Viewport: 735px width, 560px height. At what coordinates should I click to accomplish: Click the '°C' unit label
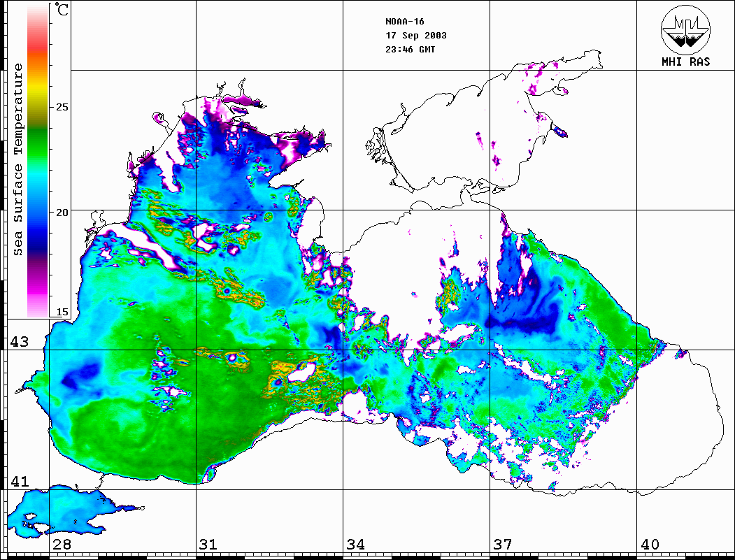(x=62, y=9)
